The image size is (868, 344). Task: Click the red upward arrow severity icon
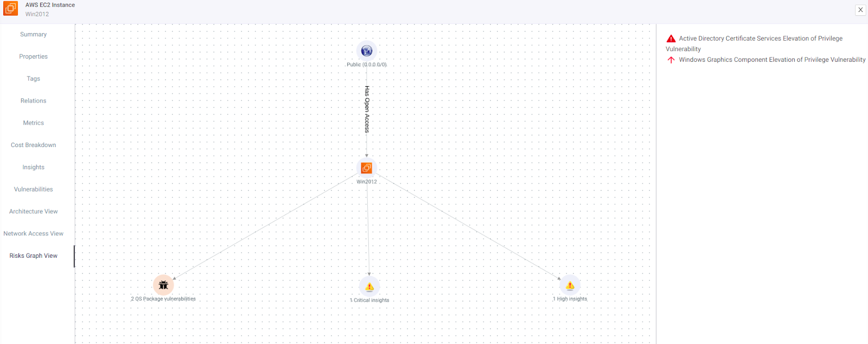(671, 60)
